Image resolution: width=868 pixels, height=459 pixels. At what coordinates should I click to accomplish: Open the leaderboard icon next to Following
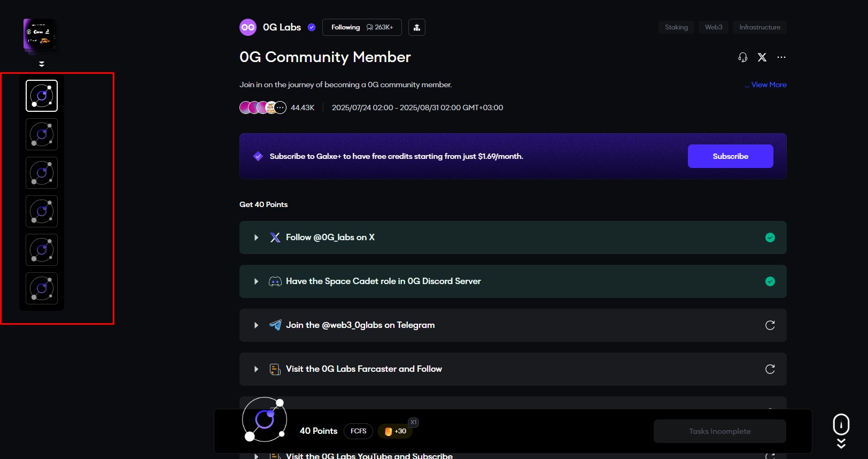417,27
